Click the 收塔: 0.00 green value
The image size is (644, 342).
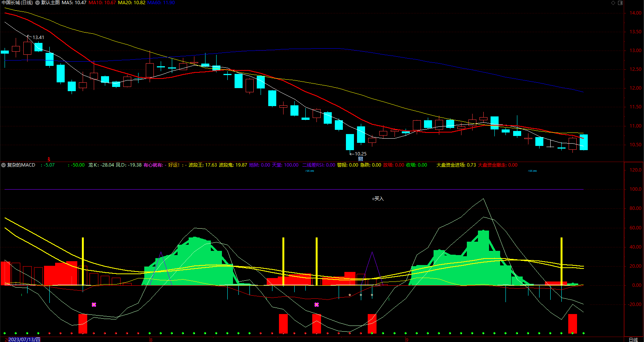click(x=417, y=165)
